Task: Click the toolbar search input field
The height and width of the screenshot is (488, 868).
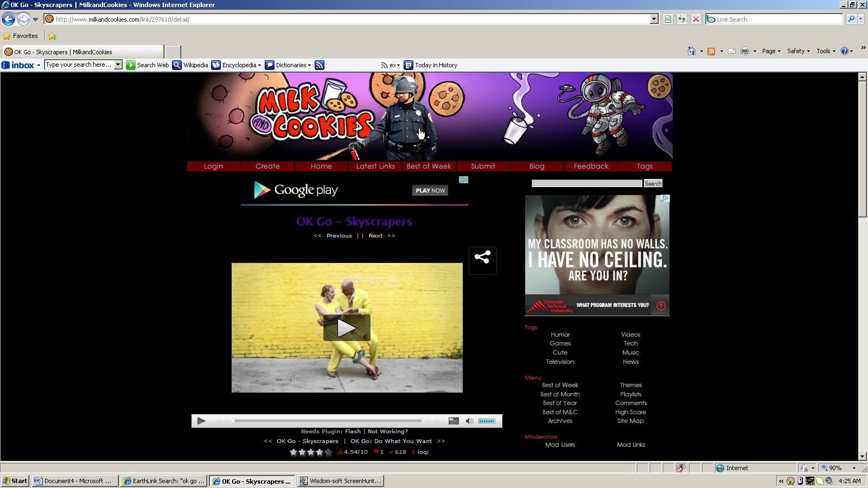Action: 79,65
